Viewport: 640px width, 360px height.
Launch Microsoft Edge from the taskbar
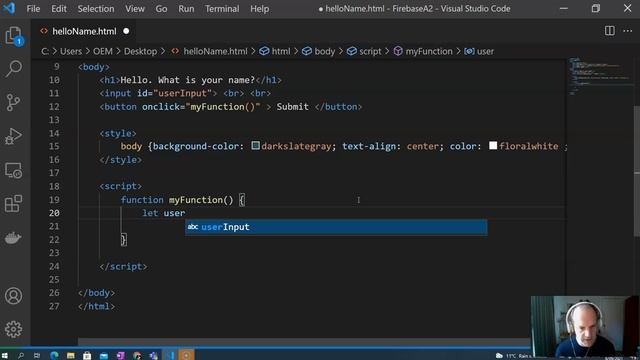[x=54, y=356]
